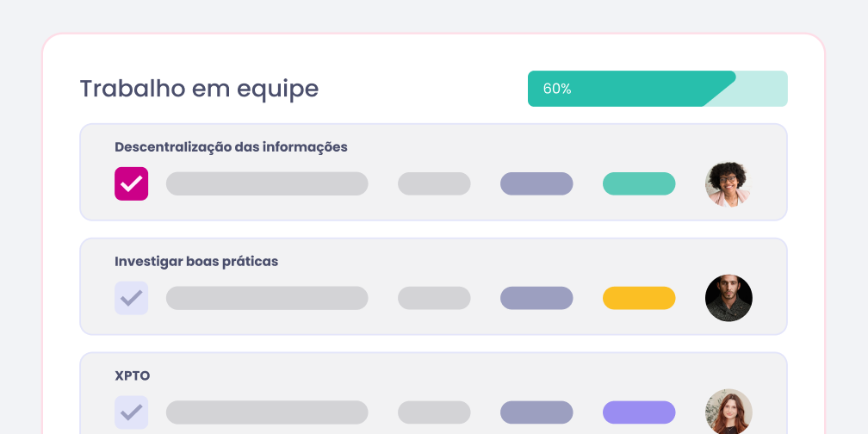This screenshot has height=434, width=868.
Task: Click short gray pill in Investigar boas práticas row
Action: pos(434,298)
